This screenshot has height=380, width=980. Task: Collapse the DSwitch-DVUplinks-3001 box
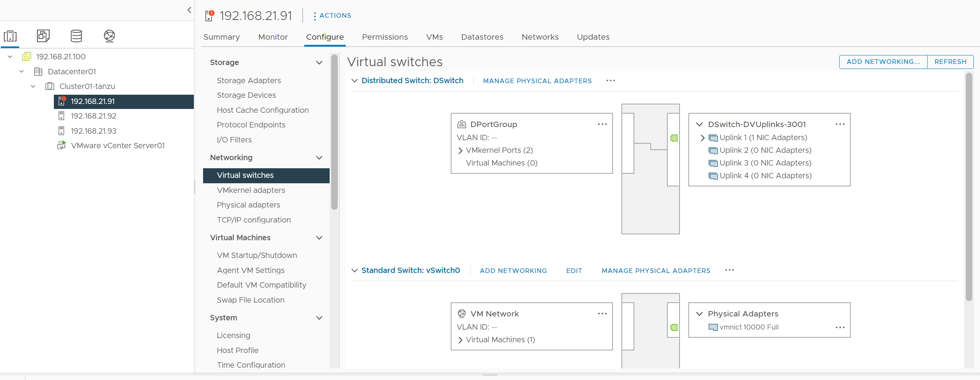point(700,124)
